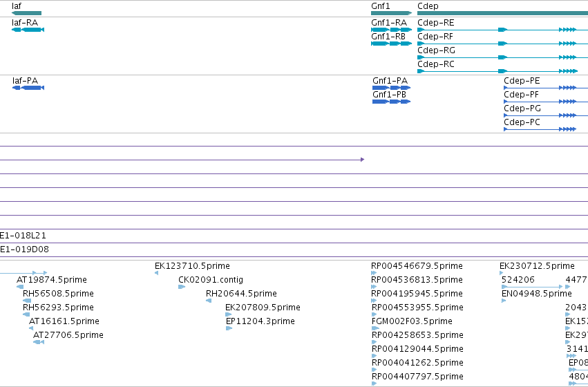Select the RP004553955.5prime EST

(x=417, y=308)
